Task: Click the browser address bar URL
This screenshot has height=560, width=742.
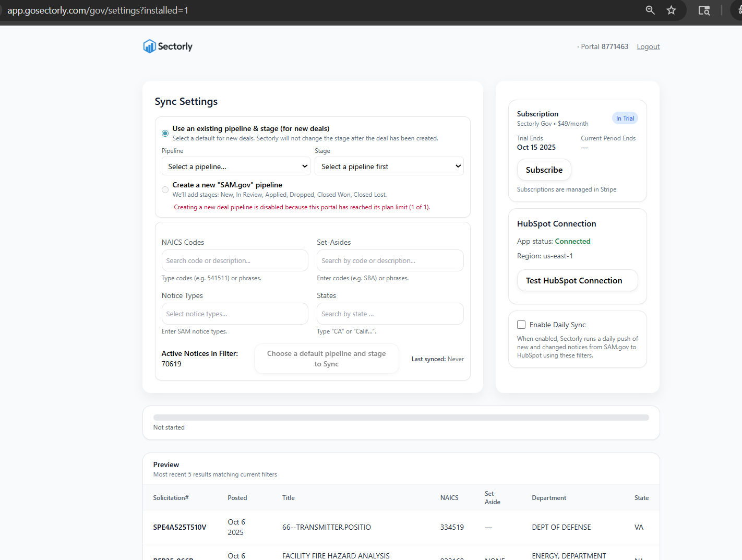Action: pyautogui.click(x=98, y=10)
